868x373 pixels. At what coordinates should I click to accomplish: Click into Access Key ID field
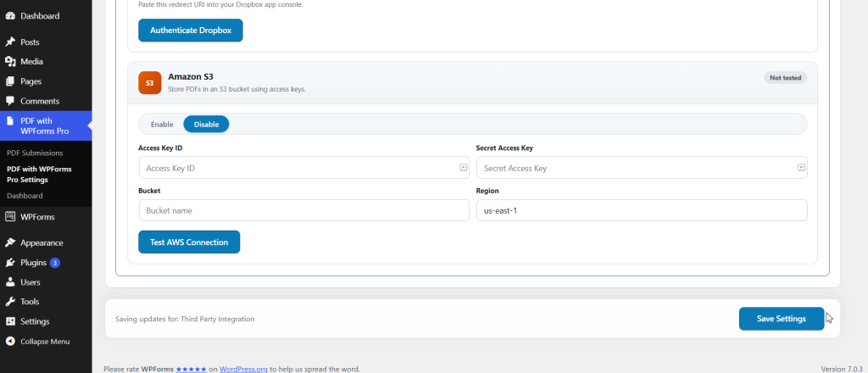click(x=304, y=168)
